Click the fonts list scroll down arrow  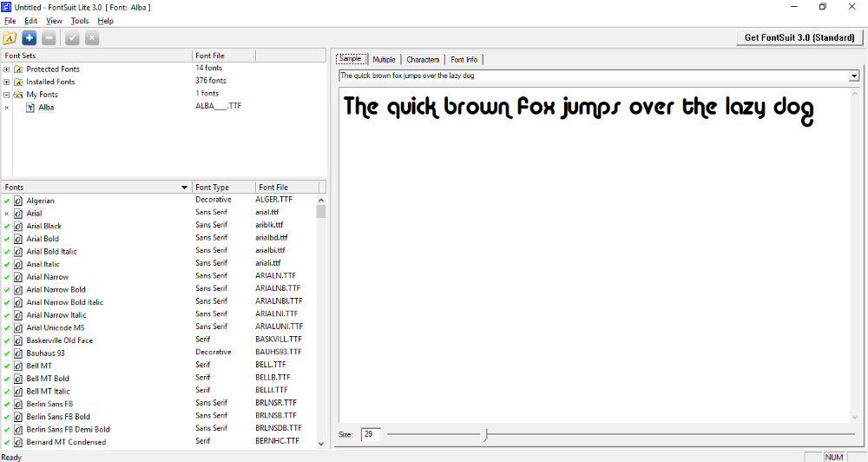[321, 444]
